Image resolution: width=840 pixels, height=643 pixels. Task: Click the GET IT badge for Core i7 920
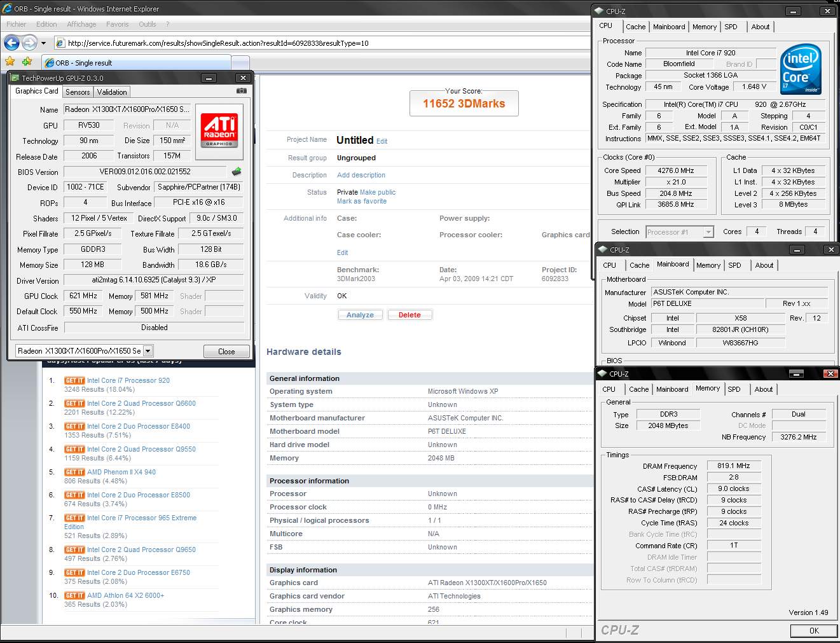(x=74, y=380)
